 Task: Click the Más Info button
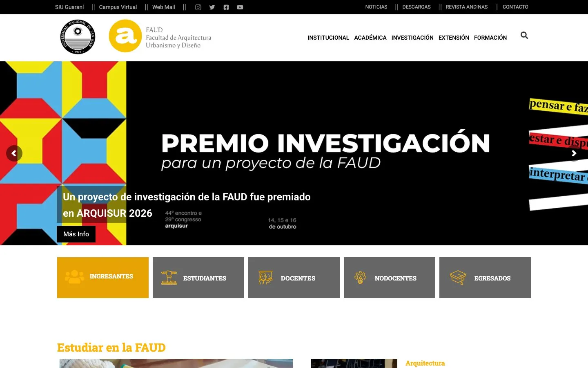[76, 234]
